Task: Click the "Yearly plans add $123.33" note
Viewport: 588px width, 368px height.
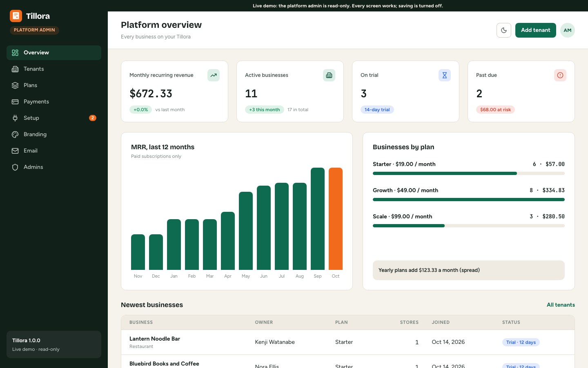Action: coord(469,270)
